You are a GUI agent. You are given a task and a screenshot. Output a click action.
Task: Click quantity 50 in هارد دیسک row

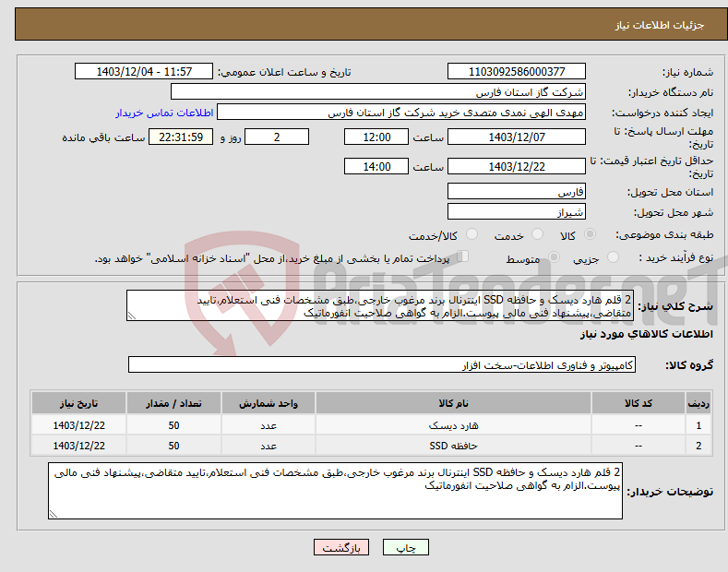173,424
